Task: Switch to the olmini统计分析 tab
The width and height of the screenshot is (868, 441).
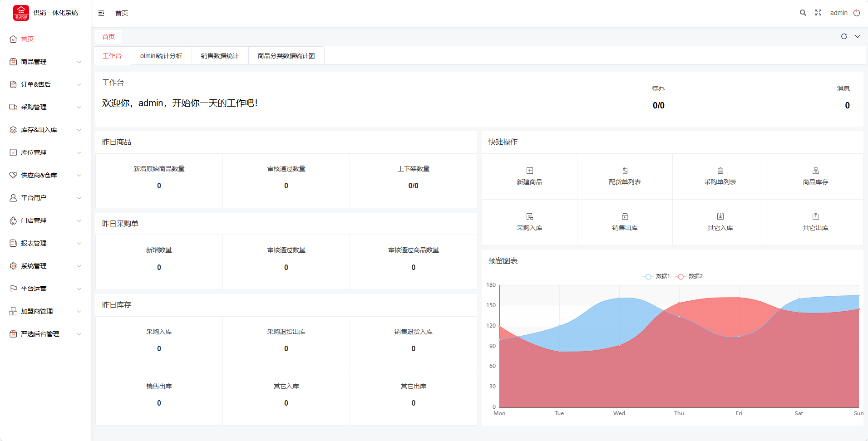Action: pyautogui.click(x=161, y=56)
